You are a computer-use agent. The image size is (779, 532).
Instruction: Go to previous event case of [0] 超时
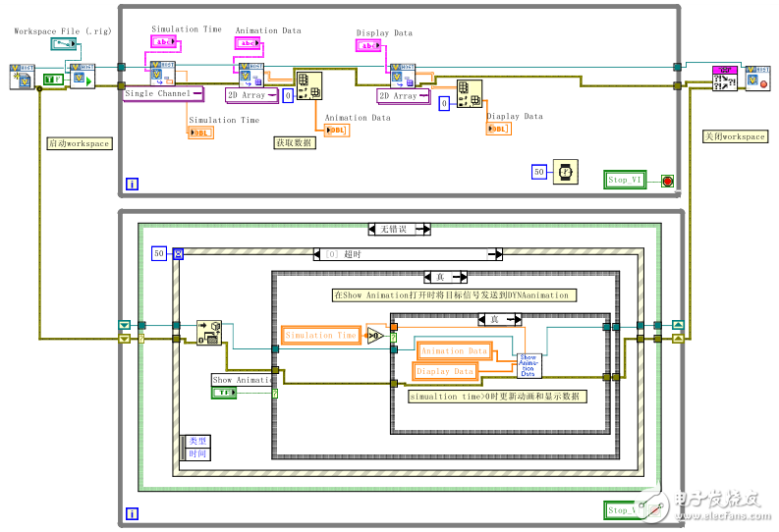point(319,254)
